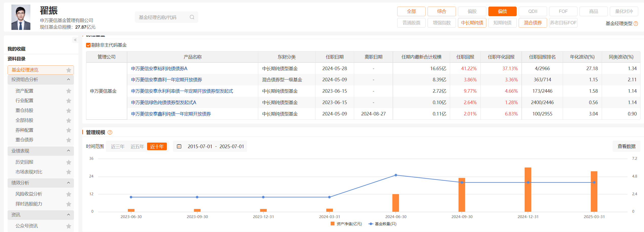
Task: Open 市场表现对比 in sidebar
Action: pyautogui.click(x=29, y=172)
